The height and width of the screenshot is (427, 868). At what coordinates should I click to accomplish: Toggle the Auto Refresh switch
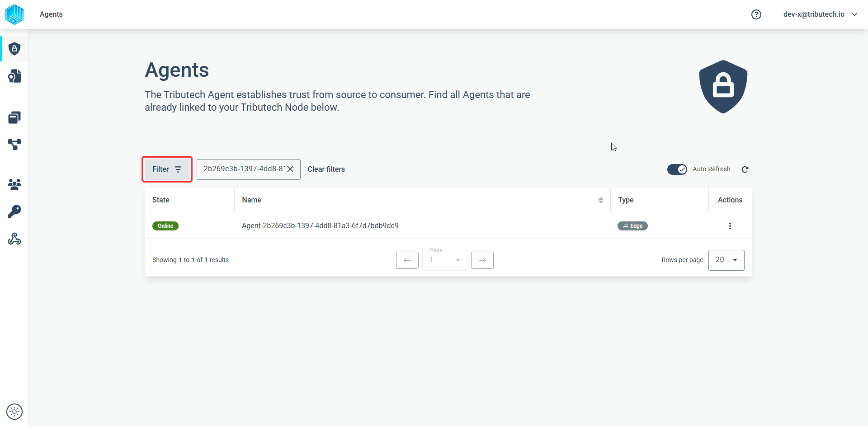click(x=677, y=169)
